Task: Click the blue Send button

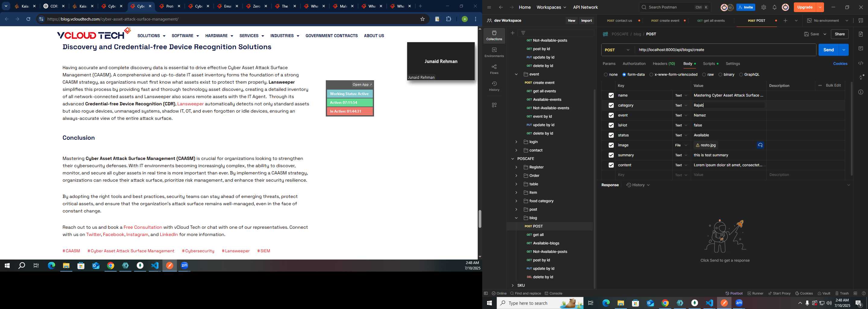Action: pos(829,50)
